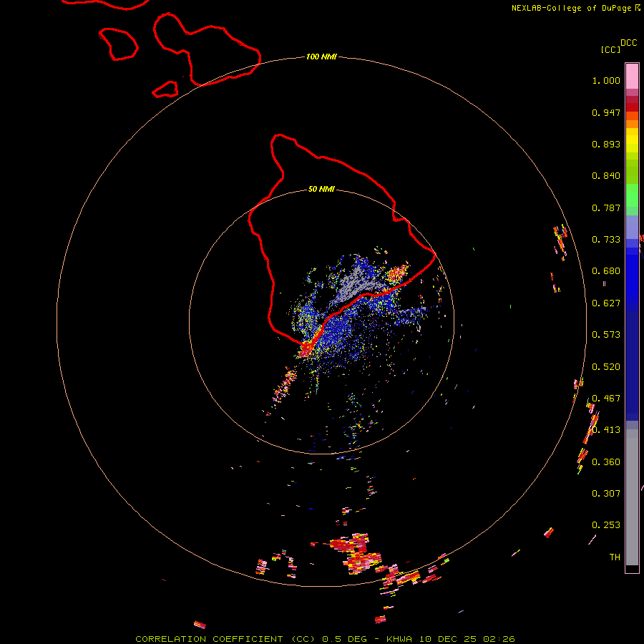Image resolution: width=644 pixels, height=644 pixels.
Task: Click the 0.680 scale value
Action: (x=606, y=271)
